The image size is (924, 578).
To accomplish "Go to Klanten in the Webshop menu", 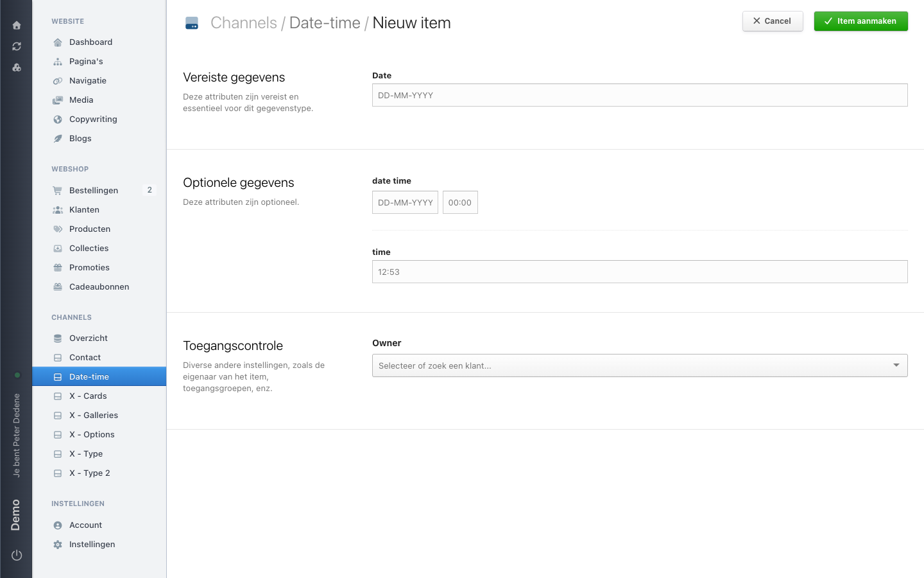I will click(x=84, y=210).
